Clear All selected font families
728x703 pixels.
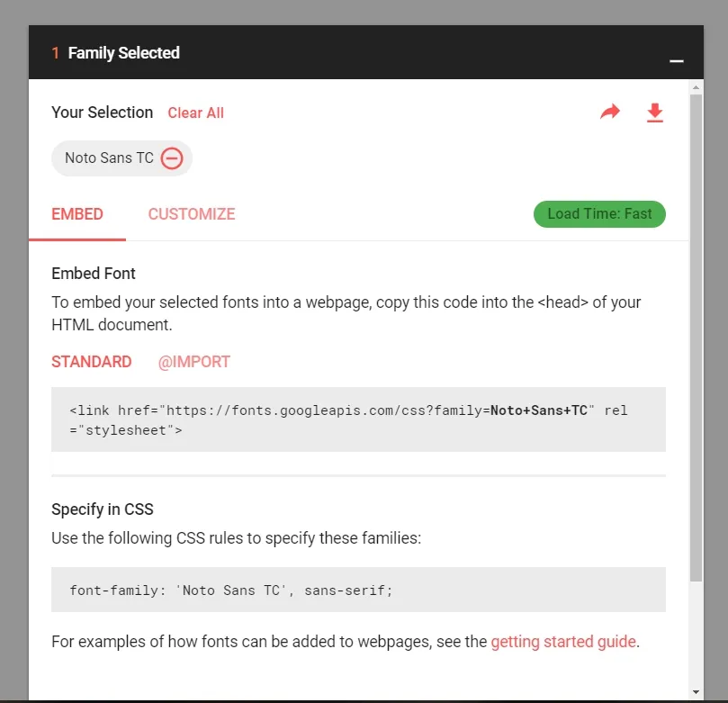[x=195, y=113]
